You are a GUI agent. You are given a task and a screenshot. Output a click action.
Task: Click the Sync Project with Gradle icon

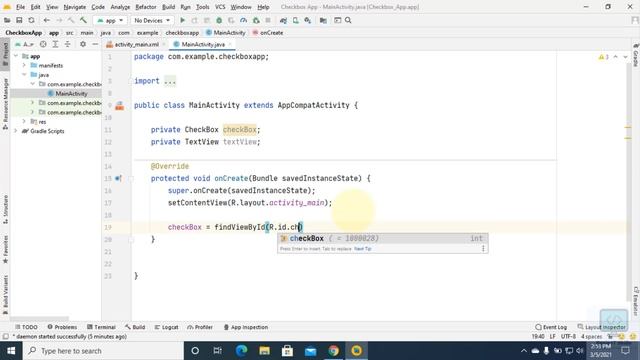[283, 20]
